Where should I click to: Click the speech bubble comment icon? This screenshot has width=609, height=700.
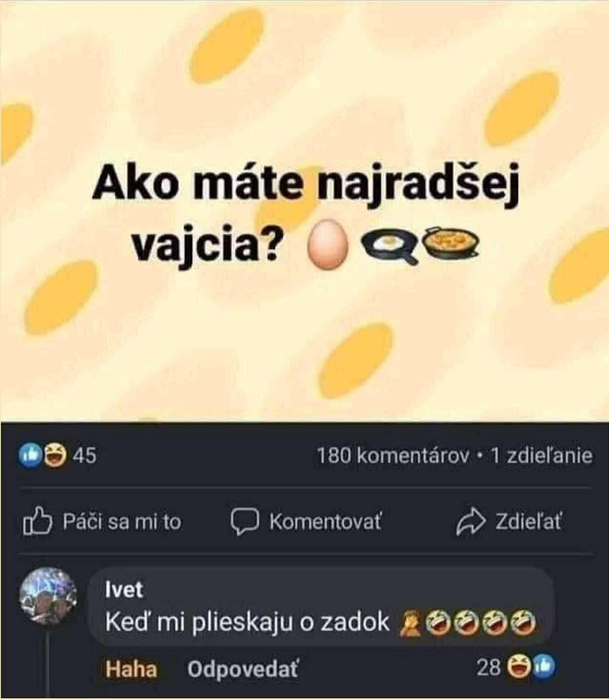(x=245, y=522)
